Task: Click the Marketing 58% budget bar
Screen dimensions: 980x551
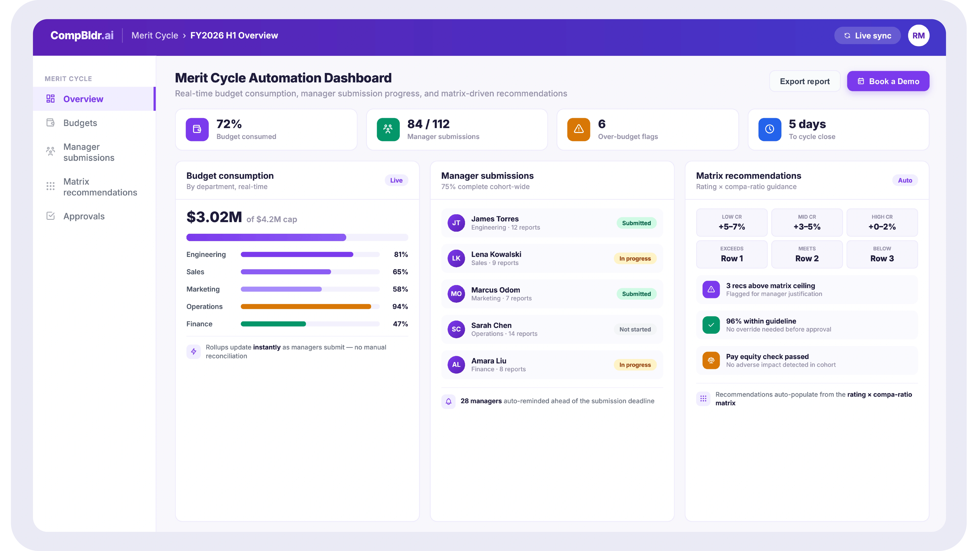Action: (x=310, y=289)
